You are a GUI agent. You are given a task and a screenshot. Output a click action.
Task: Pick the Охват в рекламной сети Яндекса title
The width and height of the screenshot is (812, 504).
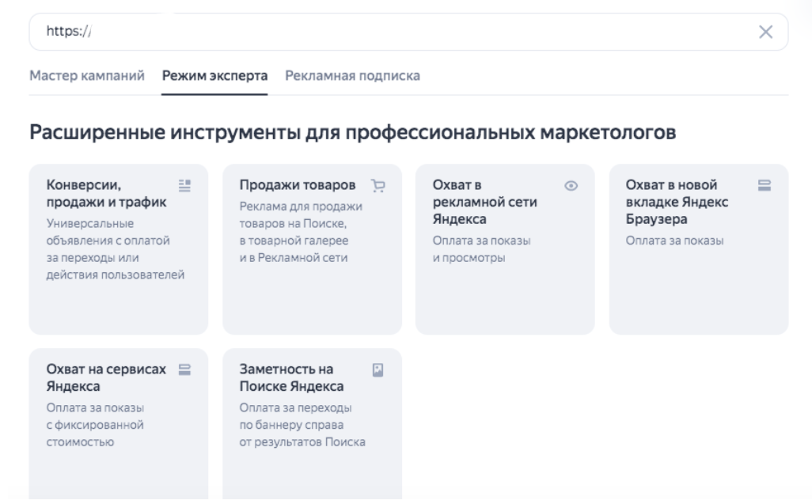[x=484, y=202]
